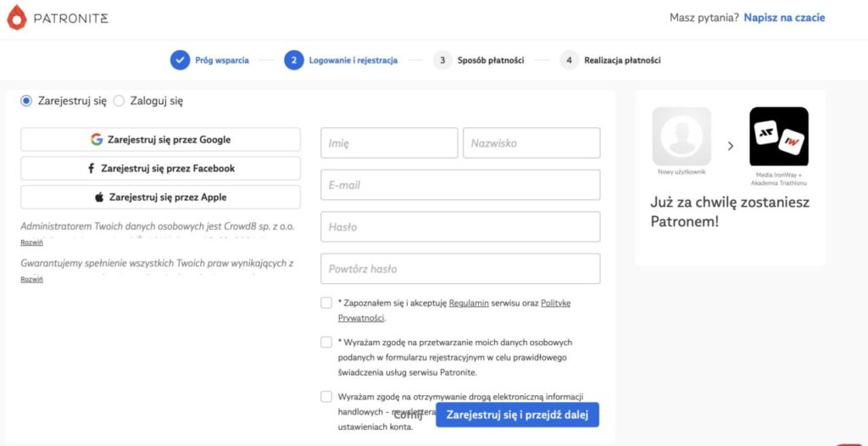The width and height of the screenshot is (868, 446).
Task: Accept the Regulamin terms checkbox
Action: 326,303
